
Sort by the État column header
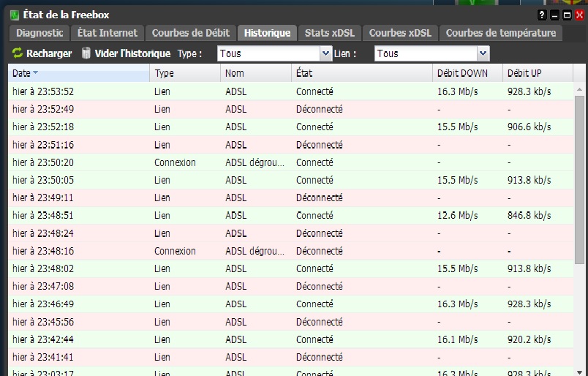pos(362,73)
